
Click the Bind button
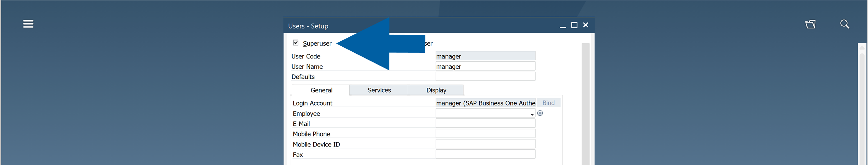pyautogui.click(x=548, y=103)
